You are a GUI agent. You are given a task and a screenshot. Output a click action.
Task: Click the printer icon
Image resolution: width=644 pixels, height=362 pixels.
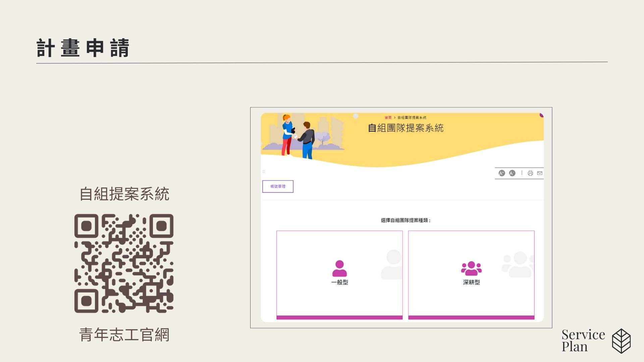click(x=530, y=173)
